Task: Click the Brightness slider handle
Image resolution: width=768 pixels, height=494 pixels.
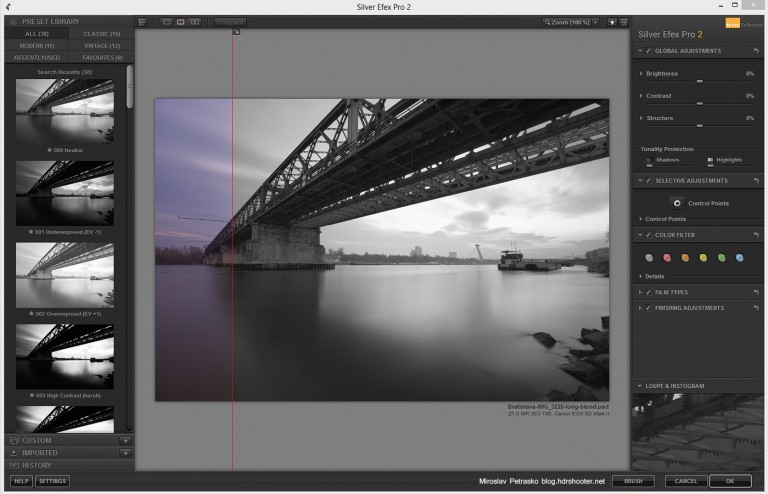Action: tap(700, 81)
